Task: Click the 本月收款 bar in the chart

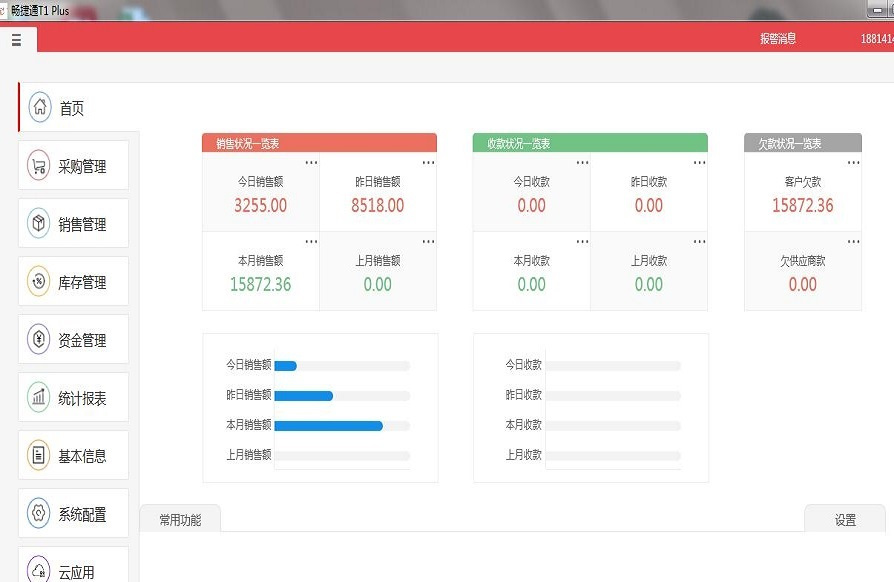Action: (x=613, y=426)
